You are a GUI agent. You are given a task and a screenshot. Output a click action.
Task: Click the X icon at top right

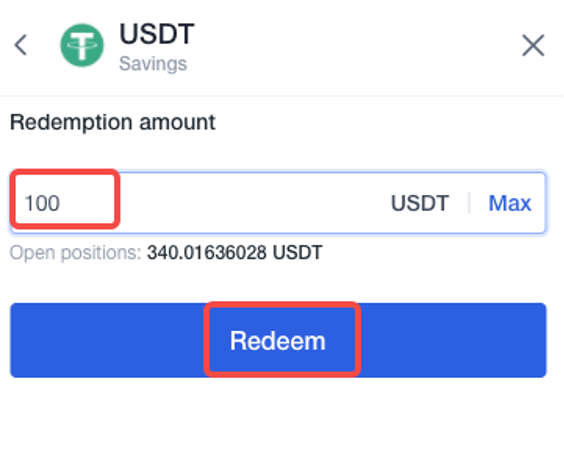pos(533,45)
